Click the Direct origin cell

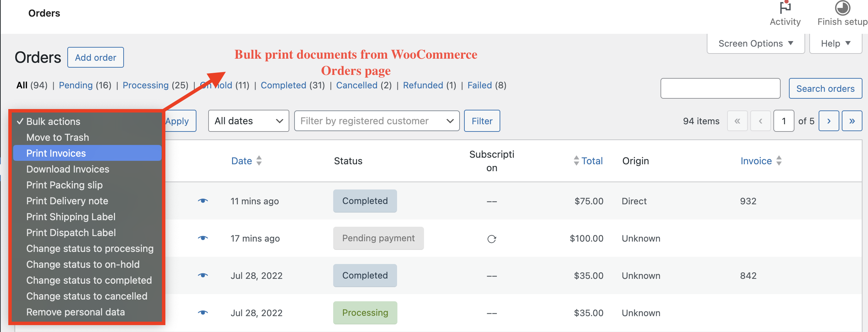pos(634,201)
